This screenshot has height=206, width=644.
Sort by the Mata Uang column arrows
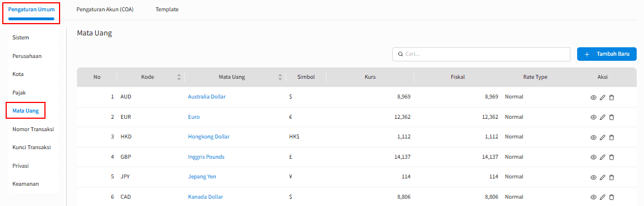pos(280,77)
